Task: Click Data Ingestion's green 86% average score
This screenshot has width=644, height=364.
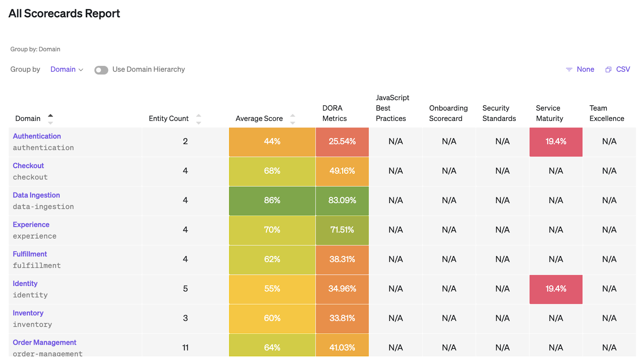Action: 272,200
